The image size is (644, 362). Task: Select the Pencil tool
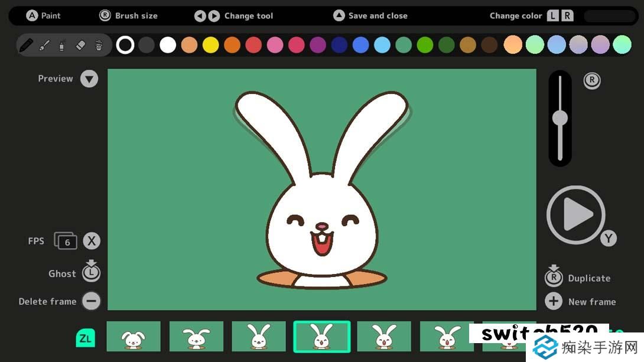(26, 44)
